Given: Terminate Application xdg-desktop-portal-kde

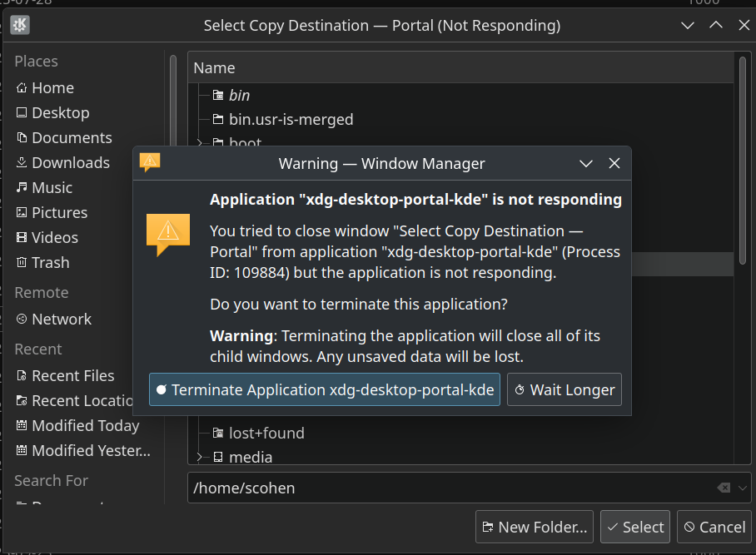Looking at the screenshot, I should pos(325,389).
